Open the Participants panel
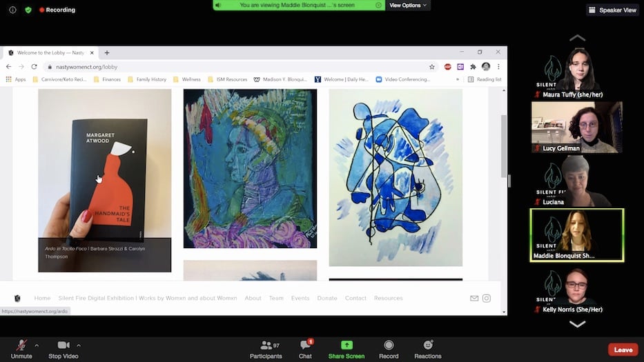 (x=266, y=350)
